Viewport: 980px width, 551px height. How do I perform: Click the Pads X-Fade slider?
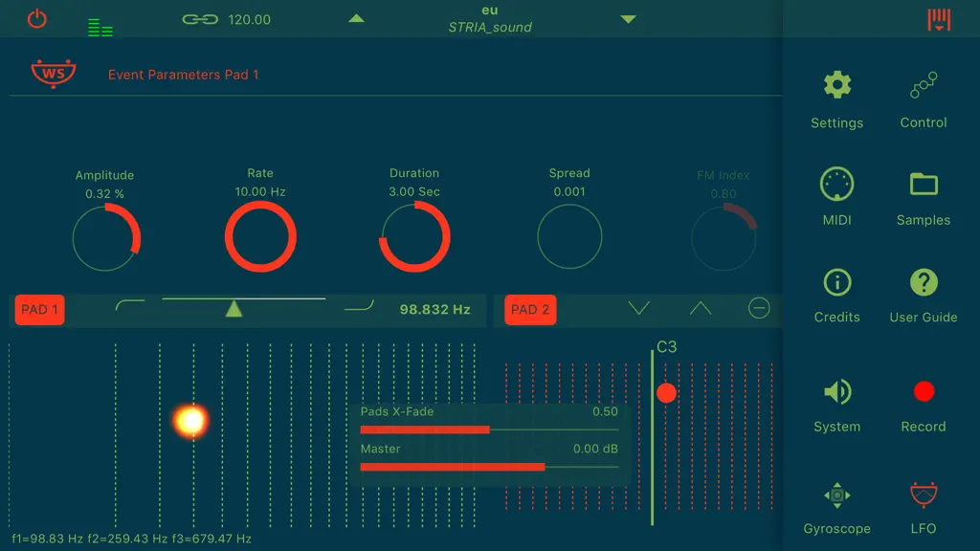click(489, 430)
